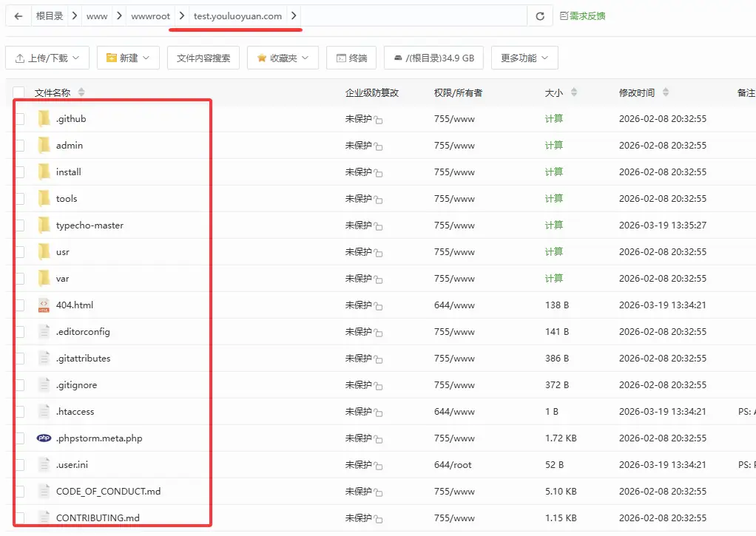
Task: Click www in the breadcrumb path
Action: [95, 15]
